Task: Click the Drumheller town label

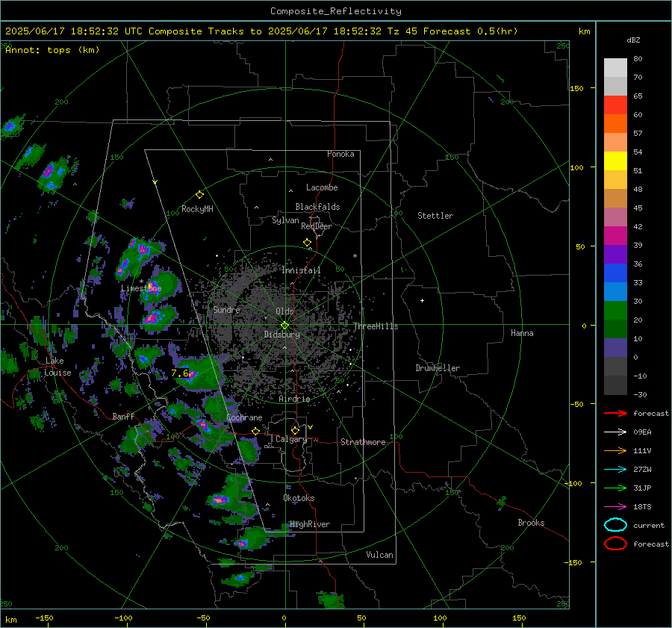Action: coord(438,368)
